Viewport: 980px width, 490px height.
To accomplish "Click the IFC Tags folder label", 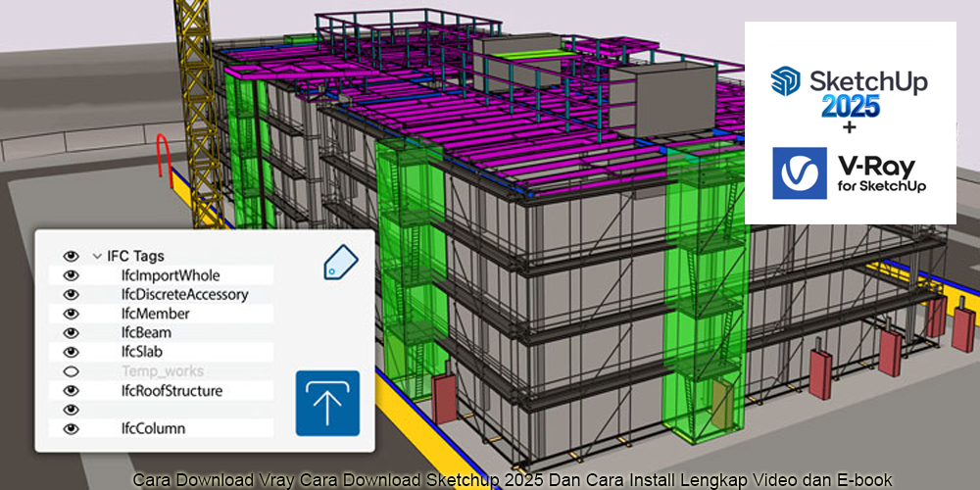I will click(x=135, y=256).
